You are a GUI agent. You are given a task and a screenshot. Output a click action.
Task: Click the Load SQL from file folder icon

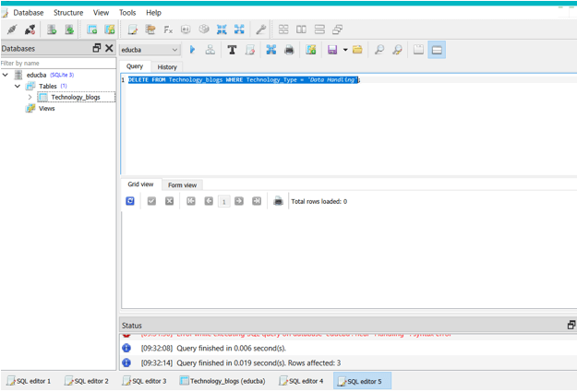click(x=357, y=50)
